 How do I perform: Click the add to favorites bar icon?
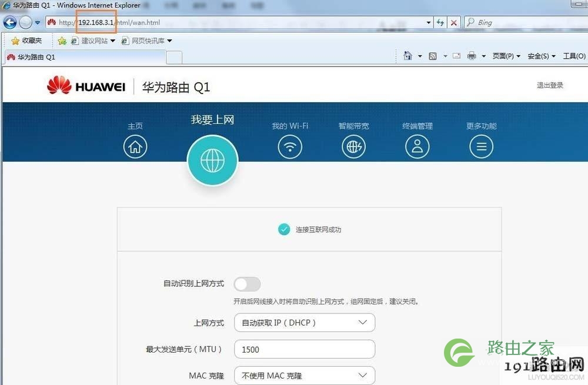point(62,41)
